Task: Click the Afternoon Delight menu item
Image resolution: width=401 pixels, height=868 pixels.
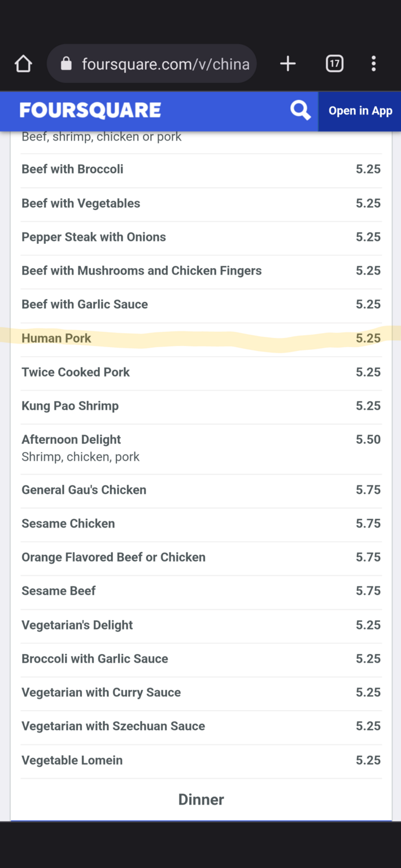Action: coord(71,439)
